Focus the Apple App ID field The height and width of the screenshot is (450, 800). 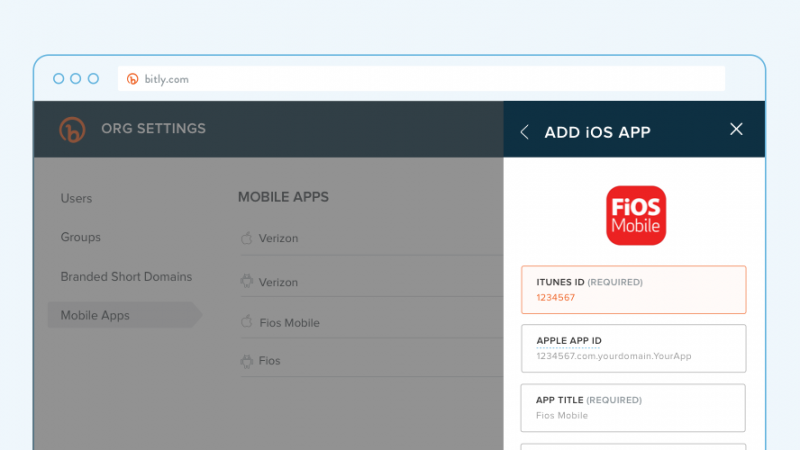tap(633, 348)
